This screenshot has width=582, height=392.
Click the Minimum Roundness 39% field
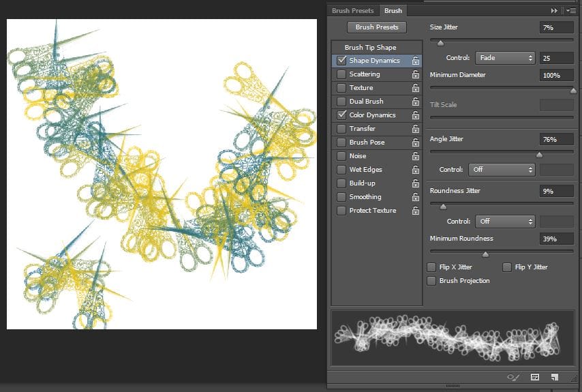point(556,239)
